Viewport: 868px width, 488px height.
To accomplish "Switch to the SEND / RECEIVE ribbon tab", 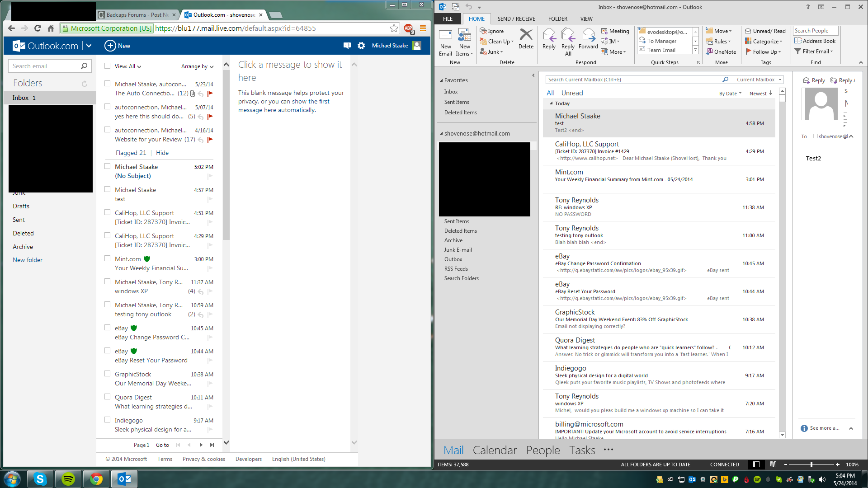I will coord(516,19).
